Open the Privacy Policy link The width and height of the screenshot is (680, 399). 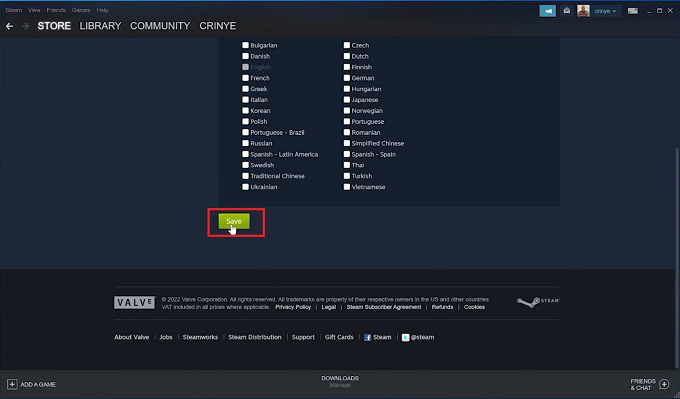(293, 307)
